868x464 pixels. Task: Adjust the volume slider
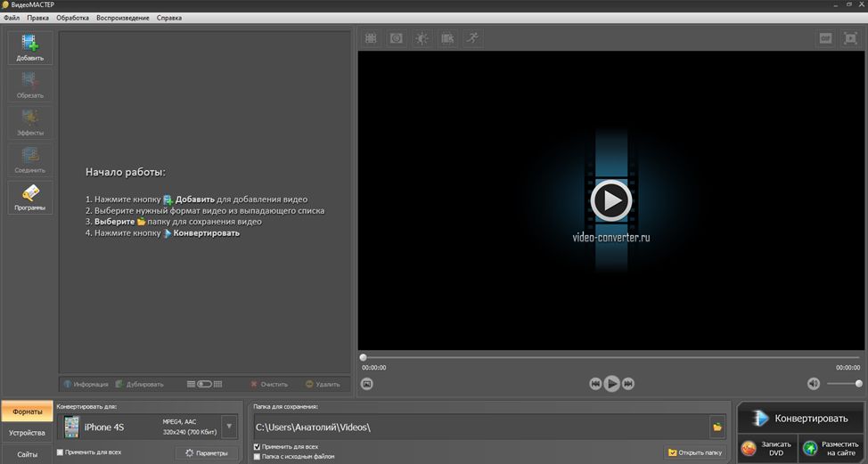(844, 384)
